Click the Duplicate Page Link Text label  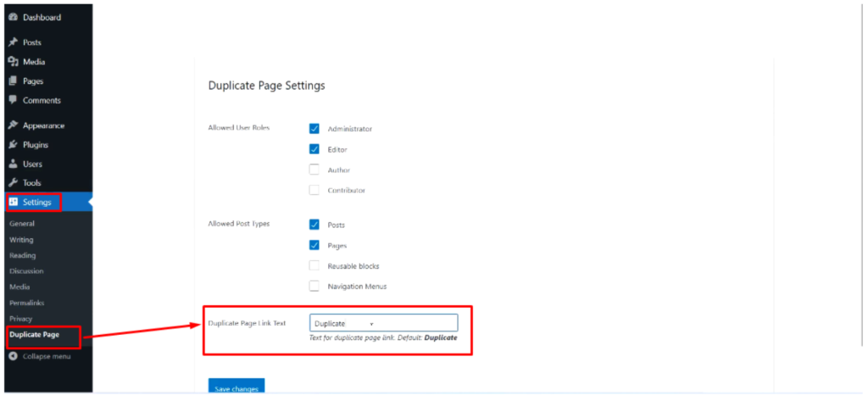point(247,323)
